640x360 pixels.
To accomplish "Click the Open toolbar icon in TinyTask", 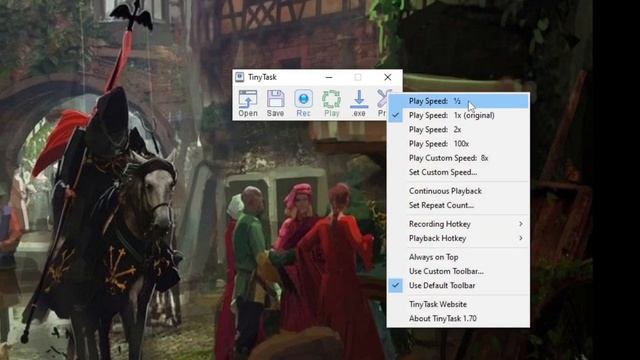I will click(248, 103).
